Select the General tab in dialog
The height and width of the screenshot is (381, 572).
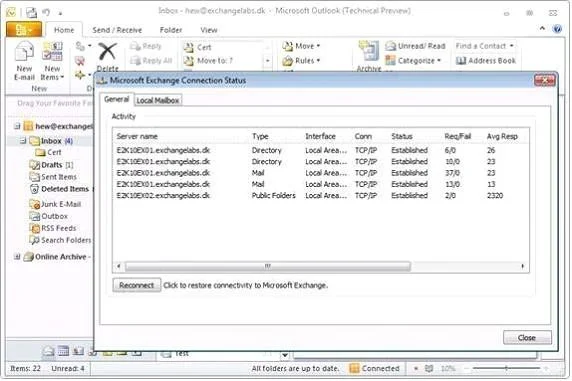tap(116, 99)
